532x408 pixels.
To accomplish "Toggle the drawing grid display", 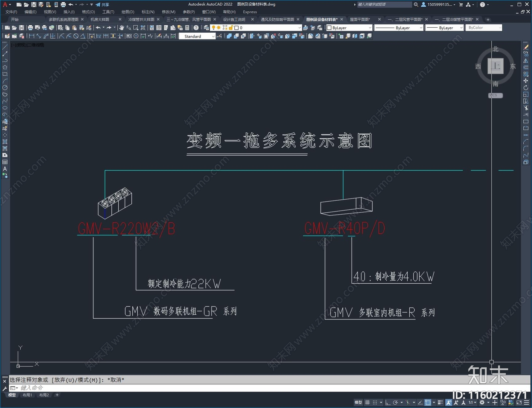I will [x=367, y=402].
